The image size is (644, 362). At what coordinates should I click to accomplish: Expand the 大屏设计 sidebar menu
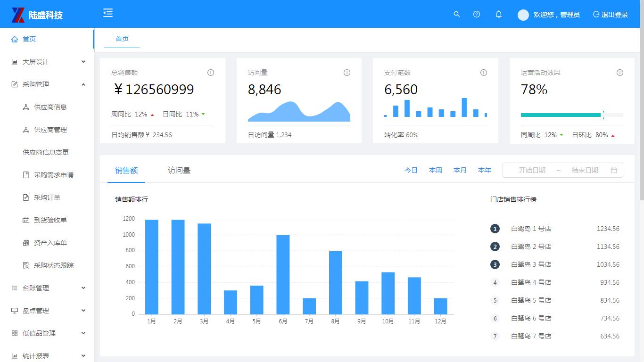[x=47, y=62]
